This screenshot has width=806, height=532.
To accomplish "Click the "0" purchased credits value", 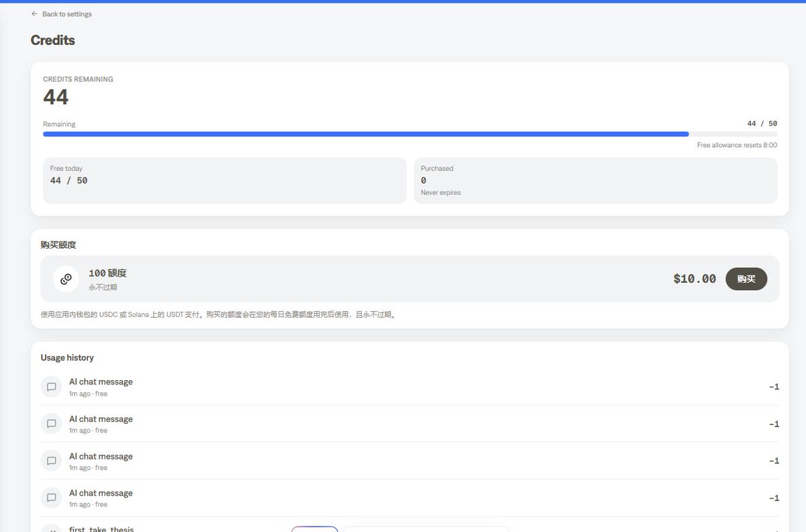I will tap(424, 181).
